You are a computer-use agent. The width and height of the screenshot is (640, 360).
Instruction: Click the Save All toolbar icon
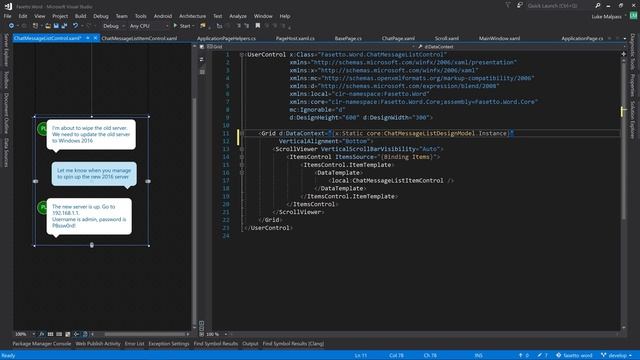64,26
